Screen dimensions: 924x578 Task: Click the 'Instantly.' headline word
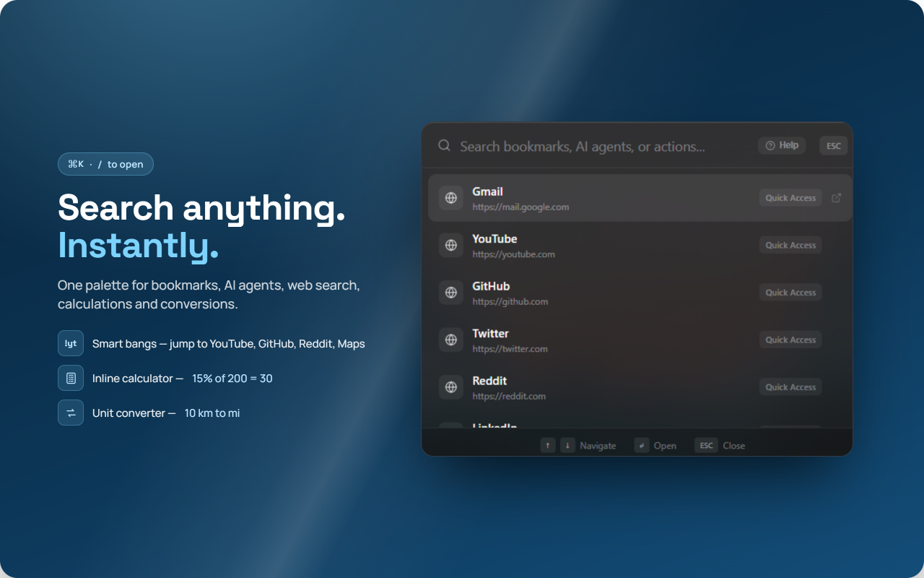click(x=139, y=246)
